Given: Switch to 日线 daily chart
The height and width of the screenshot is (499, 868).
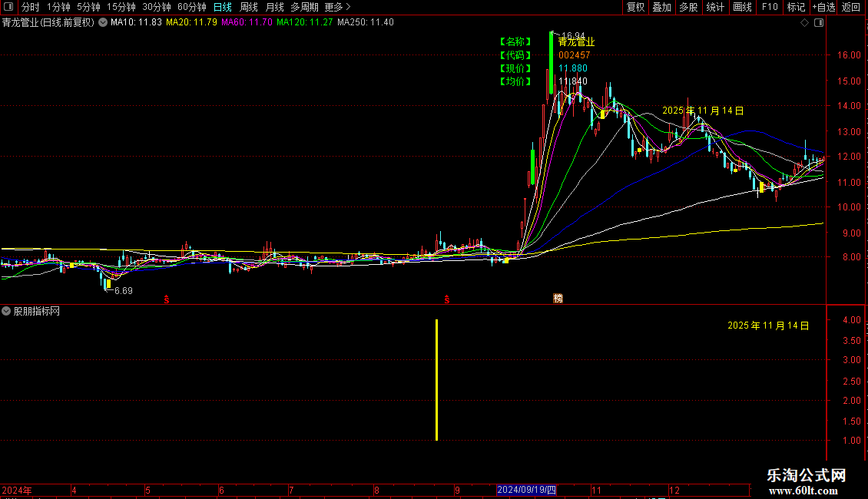Looking at the screenshot, I should (x=223, y=7).
